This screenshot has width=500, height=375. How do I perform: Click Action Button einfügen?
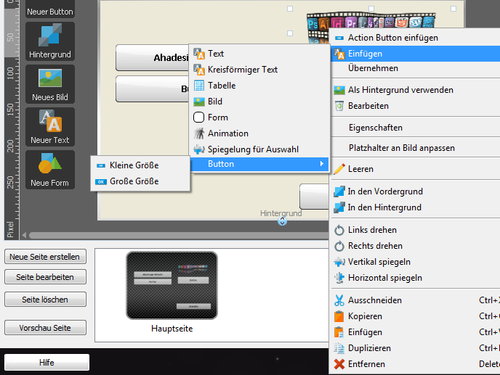point(415,38)
